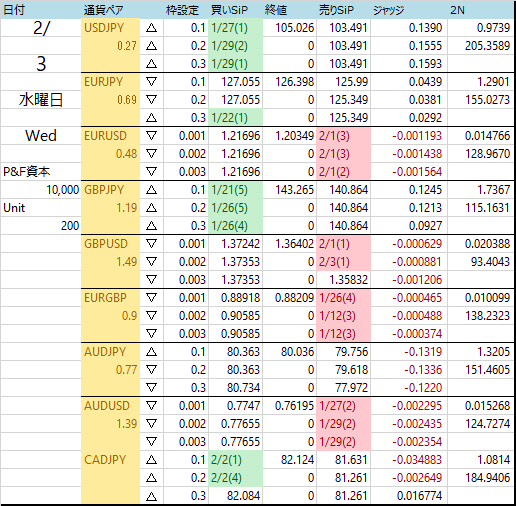Viewport: 516px width, 506px height.
Task: Click the down triangle in EURJPY 0.1 row
Action: point(151,82)
